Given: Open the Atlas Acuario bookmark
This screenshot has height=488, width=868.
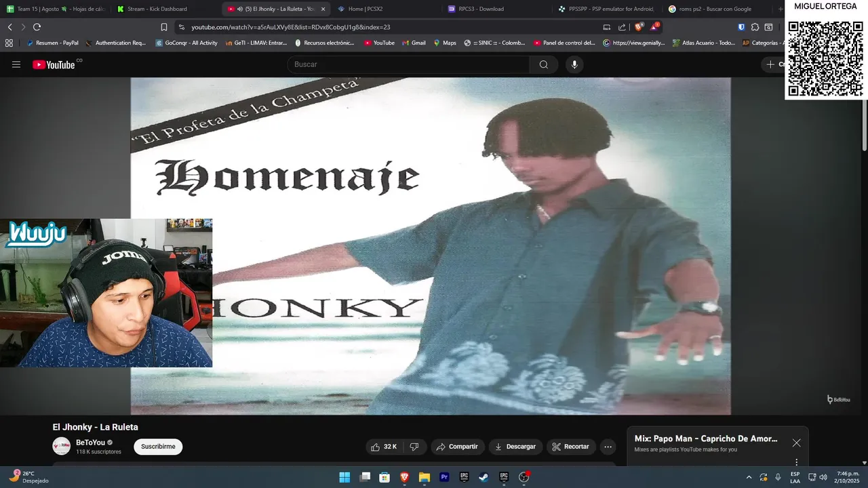Looking at the screenshot, I should coord(704,43).
